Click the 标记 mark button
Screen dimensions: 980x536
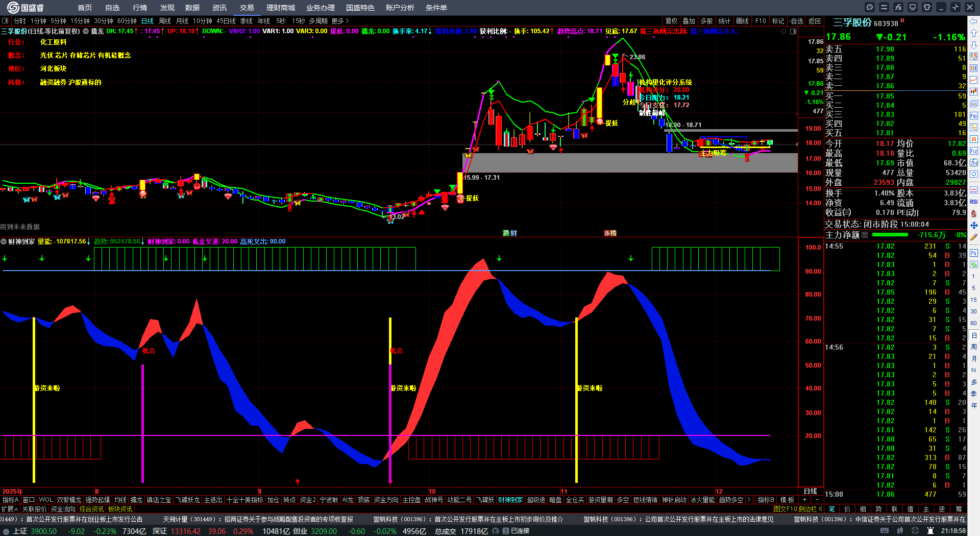pyautogui.click(x=778, y=21)
